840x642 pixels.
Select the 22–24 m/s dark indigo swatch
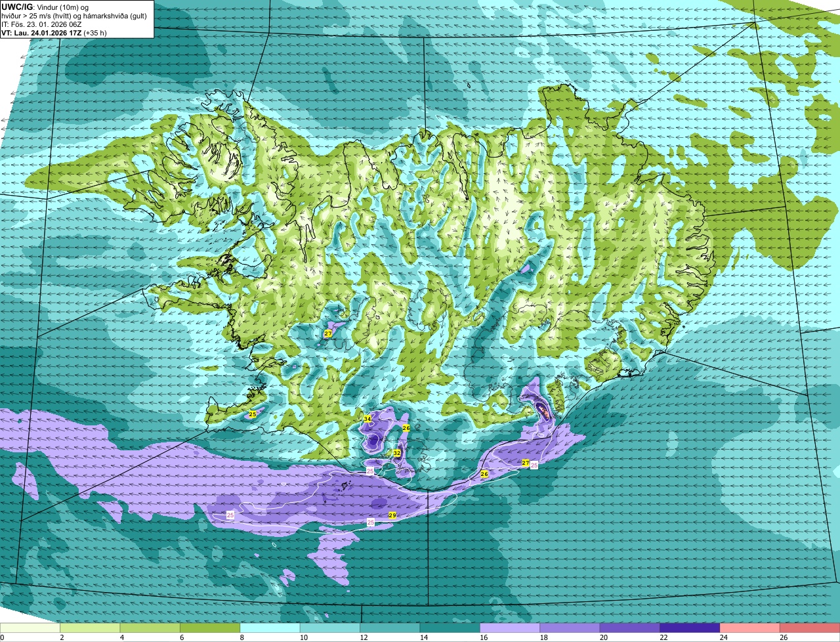[x=690, y=628]
